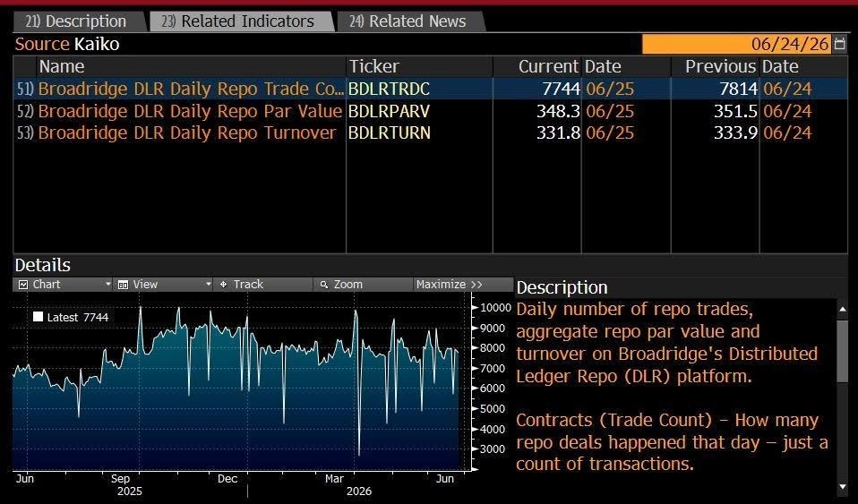
Task: Click the Chart icon in Details toolbar
Action: point(23,285)
